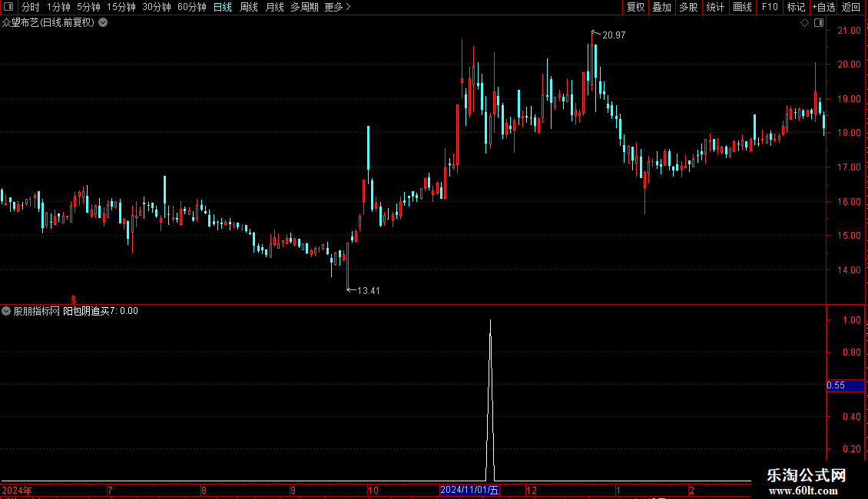Open indicator dropdown beside 股朋指标网

coord(6,311)
